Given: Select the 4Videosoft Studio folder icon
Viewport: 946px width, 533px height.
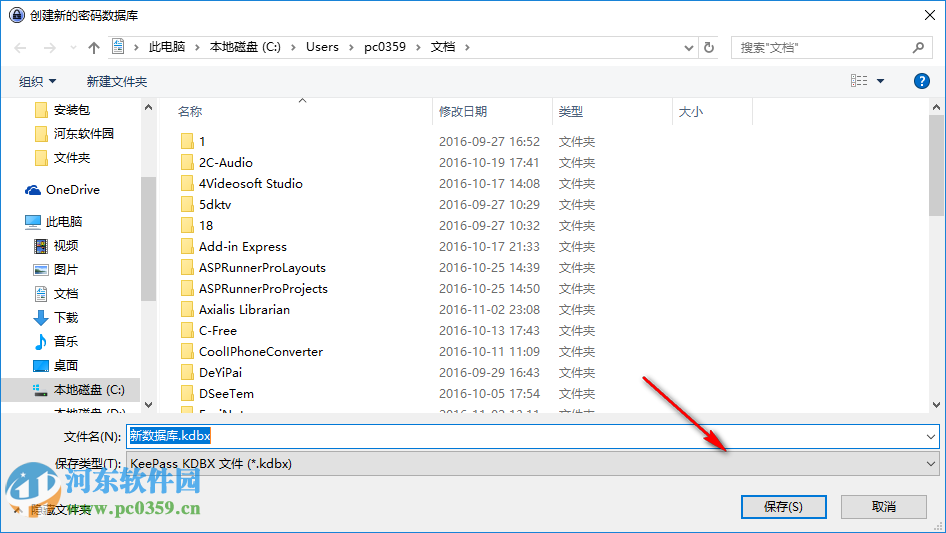Looking at the screenshot, I should (188, 184).
